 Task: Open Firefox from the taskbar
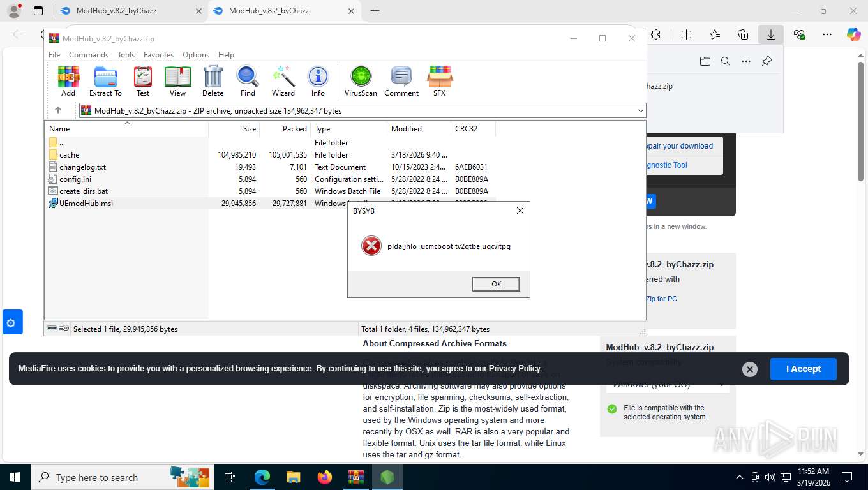[325, 477]
